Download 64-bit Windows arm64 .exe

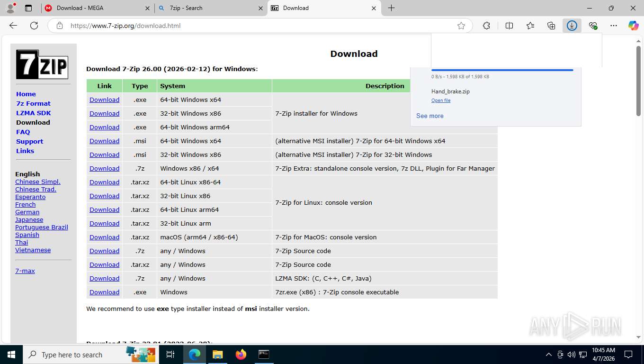[x=104, y=127]
